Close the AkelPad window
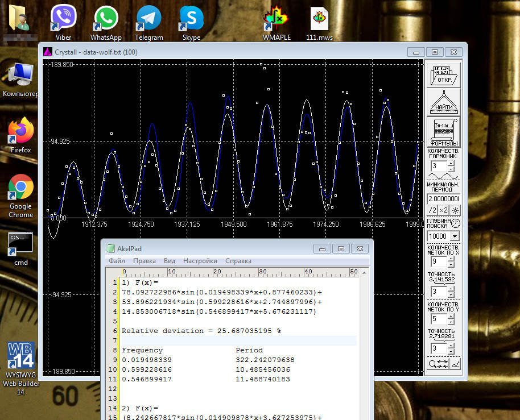 pyautogui.click(x=360, y=249)
